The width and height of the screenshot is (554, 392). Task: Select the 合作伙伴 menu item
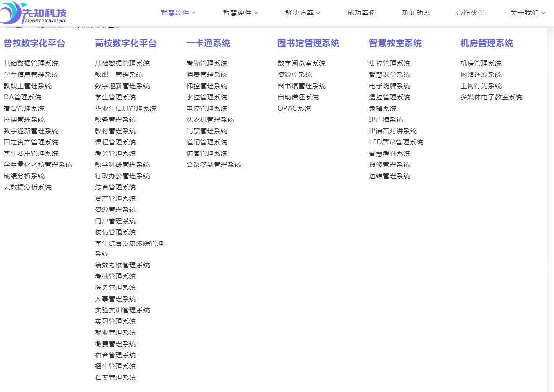point(470,13)
